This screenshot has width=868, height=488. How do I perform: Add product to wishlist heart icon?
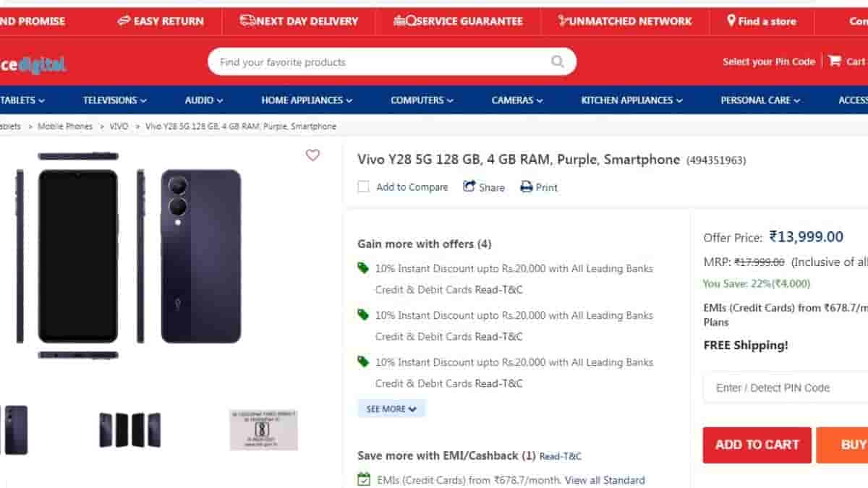point(312,155)
